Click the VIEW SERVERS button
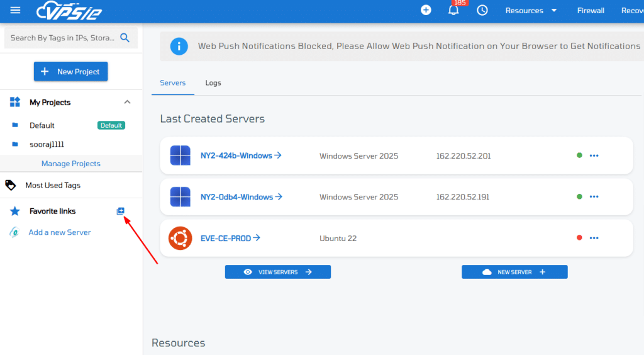 (x=277, y=272)
